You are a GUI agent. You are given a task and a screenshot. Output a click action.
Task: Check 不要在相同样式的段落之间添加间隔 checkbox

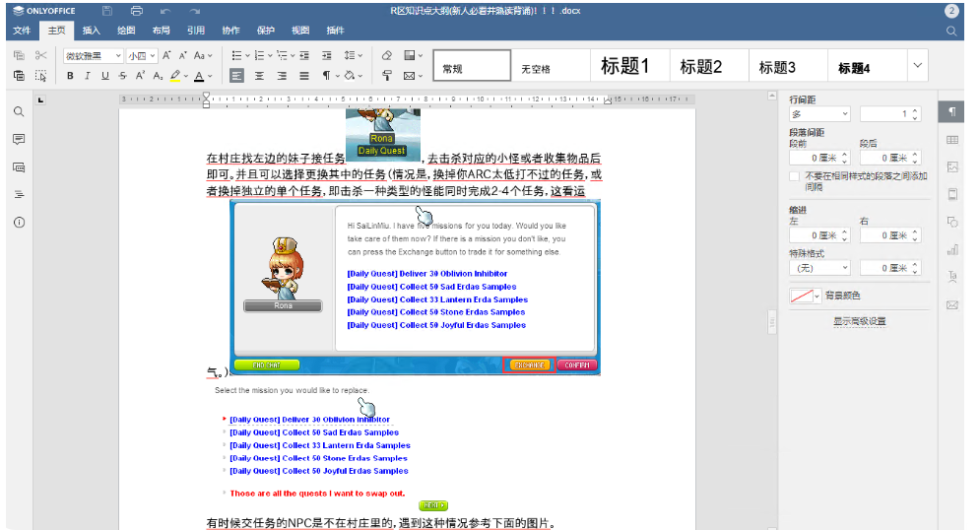pos(795,176)
